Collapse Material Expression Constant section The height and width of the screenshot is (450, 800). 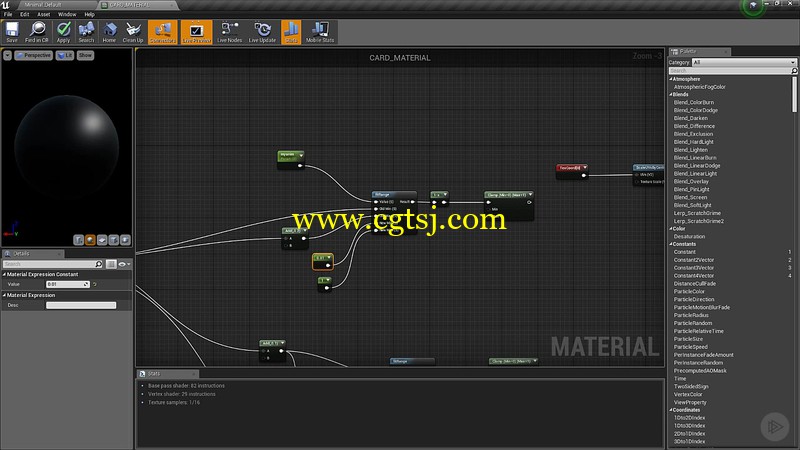pos(5,274)
